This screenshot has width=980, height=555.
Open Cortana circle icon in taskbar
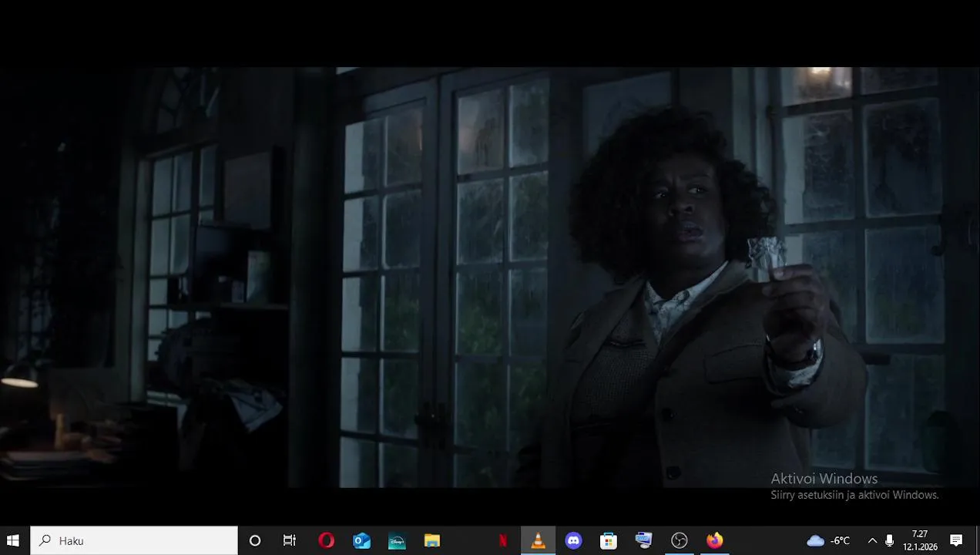pos(255,540)
